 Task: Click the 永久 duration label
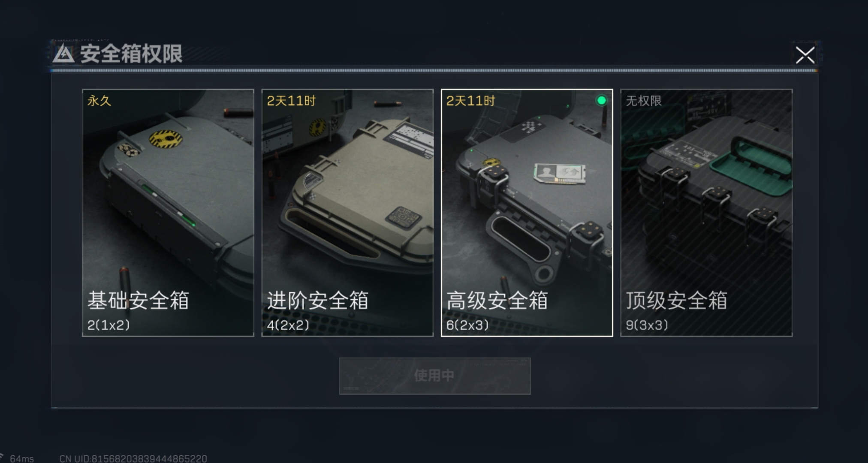point(99,101)
